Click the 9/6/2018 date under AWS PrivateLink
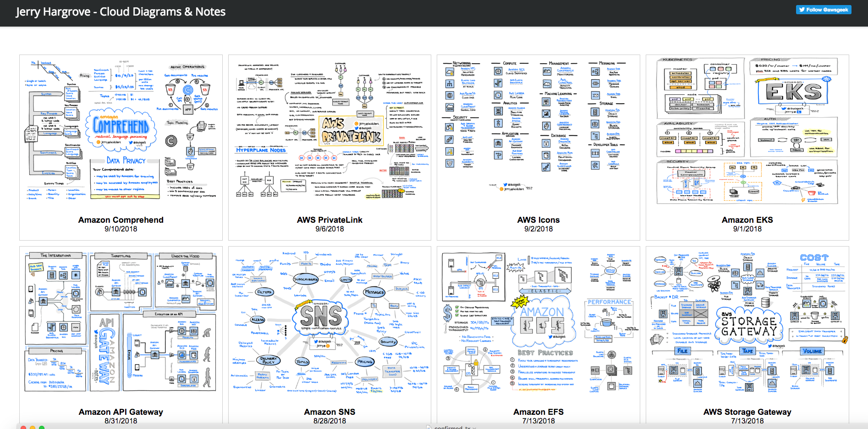 330,229
